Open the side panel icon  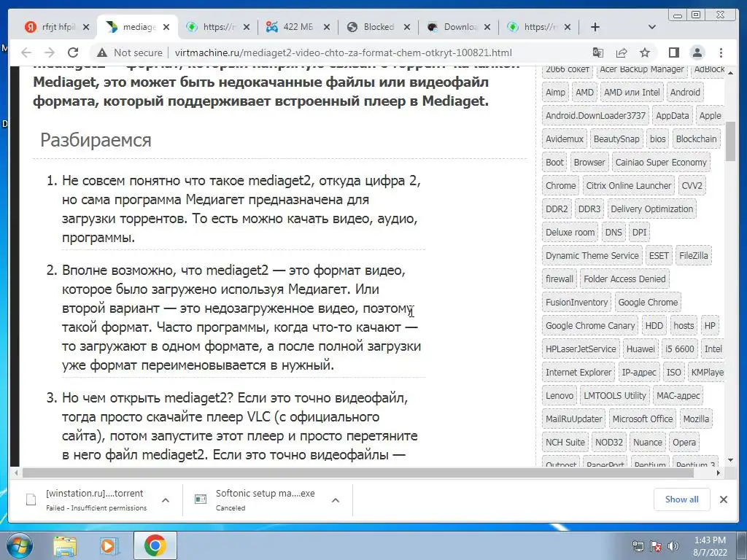click(673, 52)
